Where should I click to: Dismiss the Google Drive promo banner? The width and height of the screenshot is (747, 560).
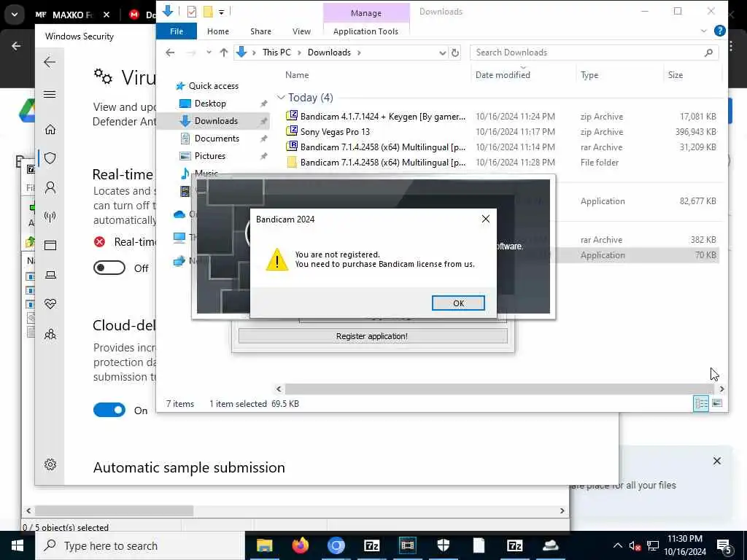coord(716,461)
